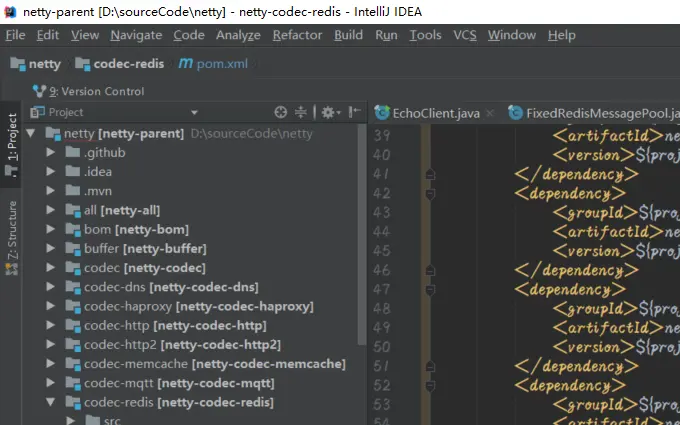Click line number 45 in the gutter

point(382,251)
